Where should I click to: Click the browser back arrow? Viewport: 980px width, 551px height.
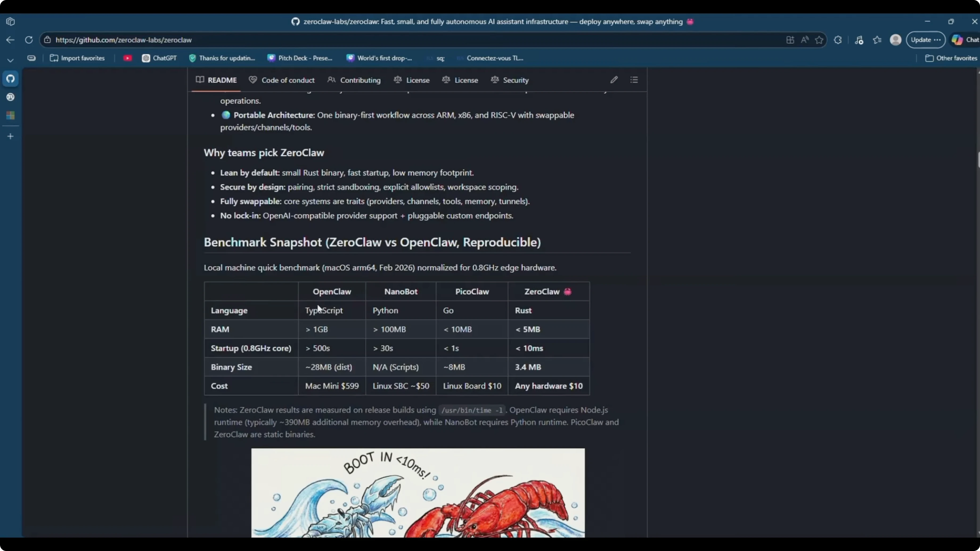[x=10, y=40]
